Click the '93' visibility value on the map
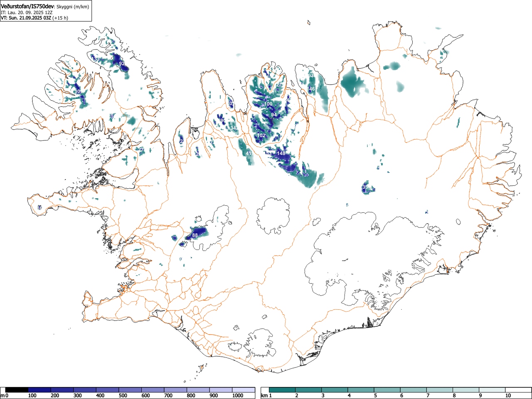This screenshot has width=532, height=399. click(311, 76)
